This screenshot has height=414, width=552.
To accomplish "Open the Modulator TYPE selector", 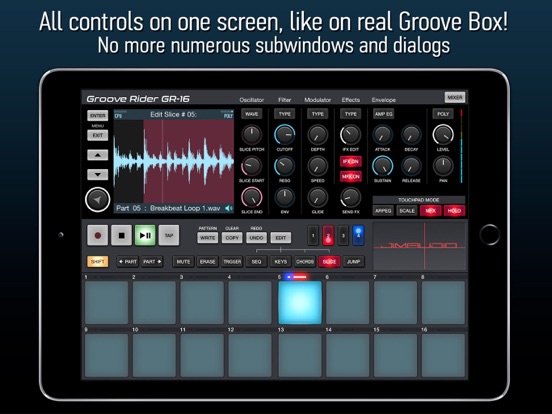I will 318,114.
